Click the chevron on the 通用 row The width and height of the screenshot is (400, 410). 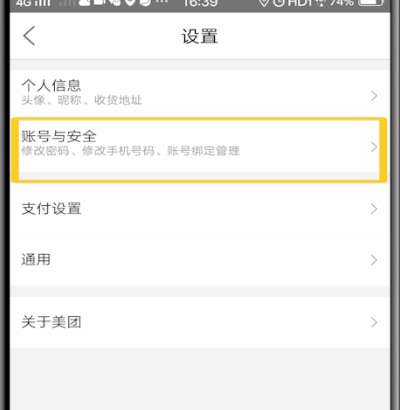(x=374, y=260)
